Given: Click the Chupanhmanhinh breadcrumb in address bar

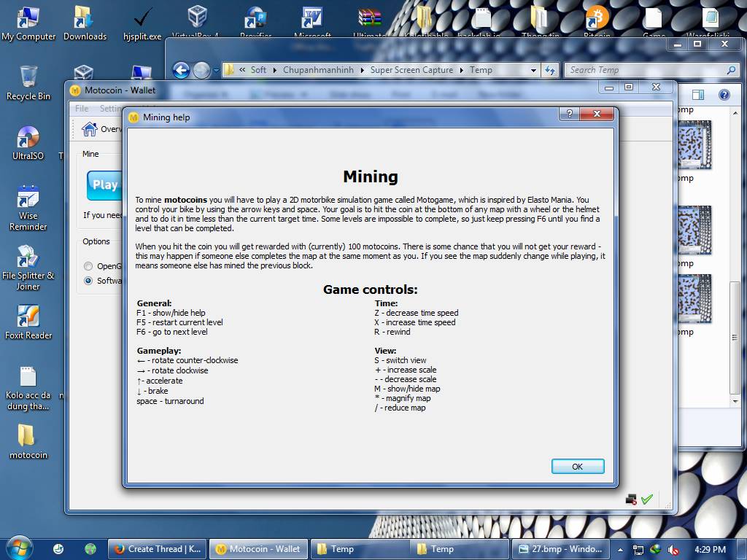Looking at the screenshot, I should pos(318,70).
